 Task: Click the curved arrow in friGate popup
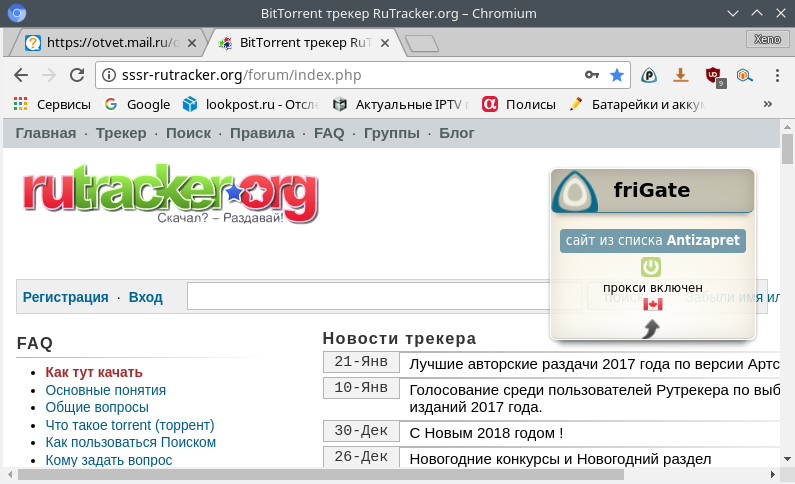[651, 328]
